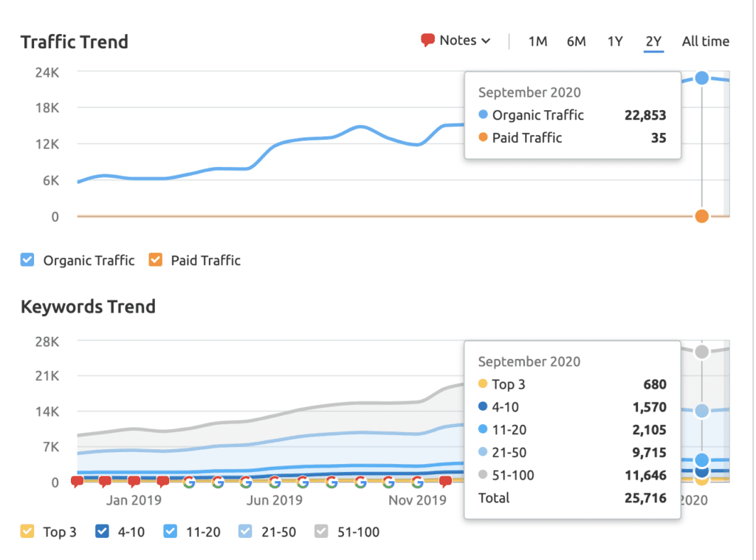Click the red Notes speech bubble icon

427,40
